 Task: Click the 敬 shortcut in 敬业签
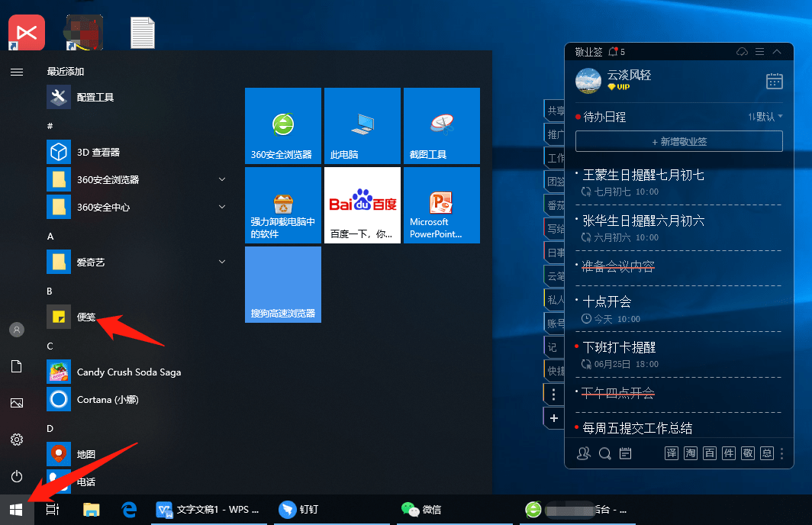click(x=748, y=453)
